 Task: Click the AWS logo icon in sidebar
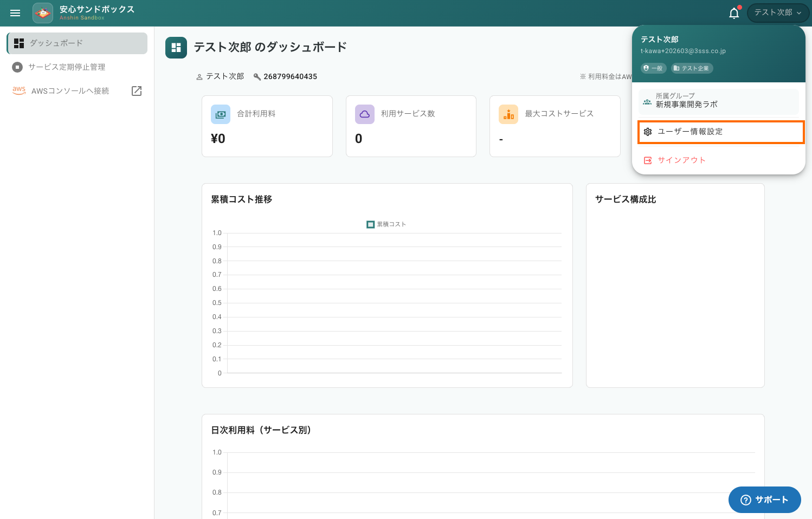19,90
